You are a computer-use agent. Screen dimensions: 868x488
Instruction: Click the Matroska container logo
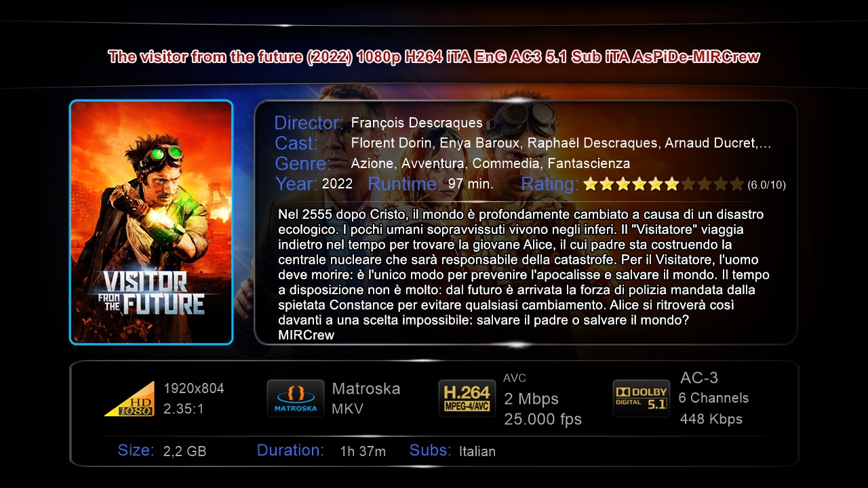click(295, 399)
